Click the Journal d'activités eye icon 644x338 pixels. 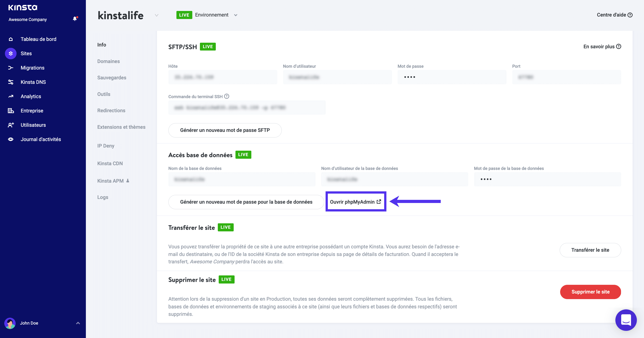(11, 139)
